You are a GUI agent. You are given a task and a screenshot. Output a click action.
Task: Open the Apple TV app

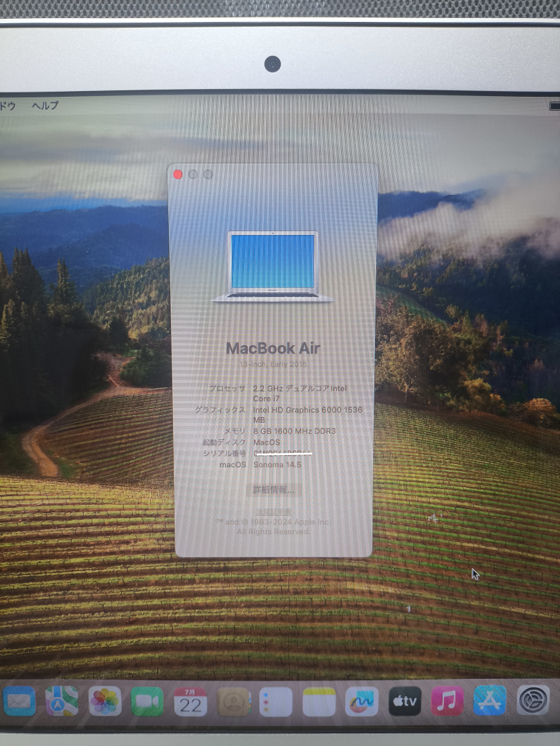point(405,701)
